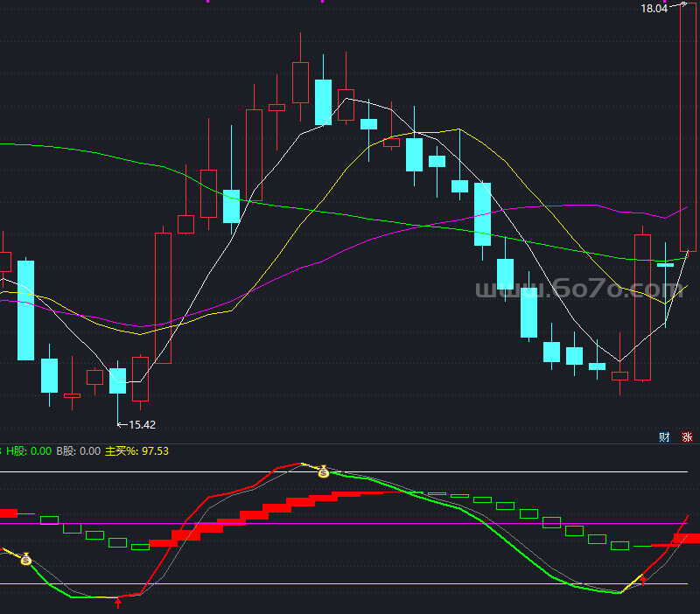This screenshot has width=700, height=614.
Task: Click the 主买%: 97.53 indicator value
Action: point(137,451)
